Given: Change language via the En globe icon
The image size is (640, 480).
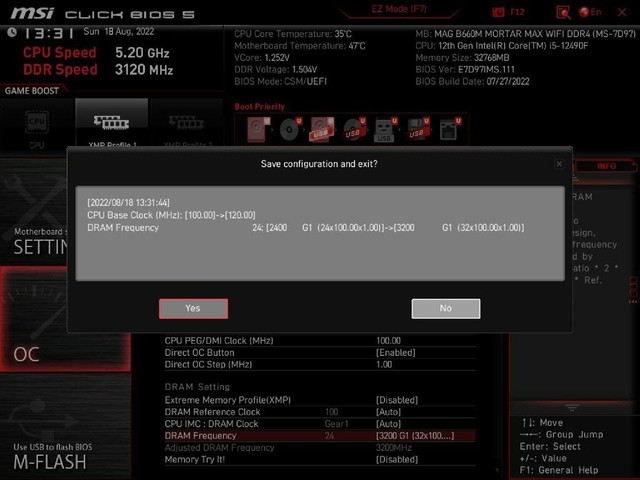Looking at the screenshot, I should 590,12.
